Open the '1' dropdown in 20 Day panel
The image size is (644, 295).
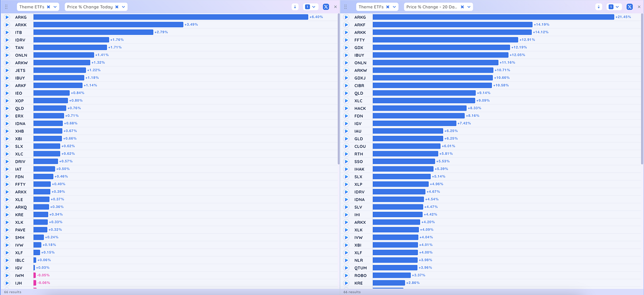pos(614,7)
